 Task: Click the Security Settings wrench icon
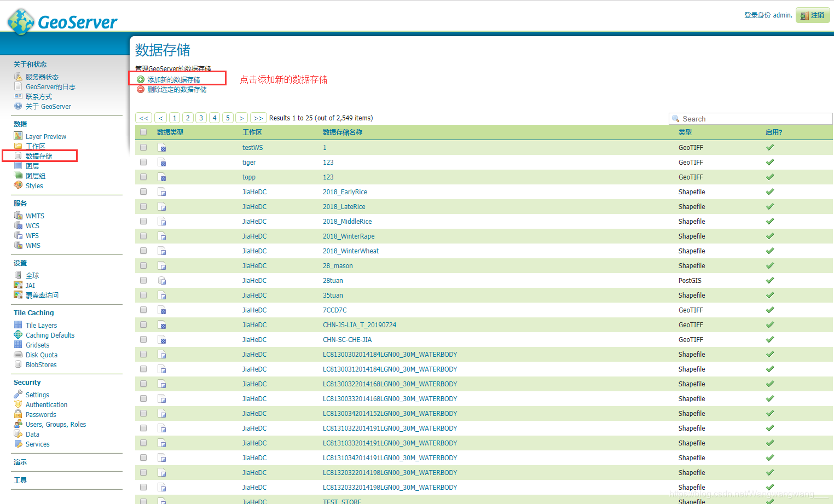coord(18,395)
